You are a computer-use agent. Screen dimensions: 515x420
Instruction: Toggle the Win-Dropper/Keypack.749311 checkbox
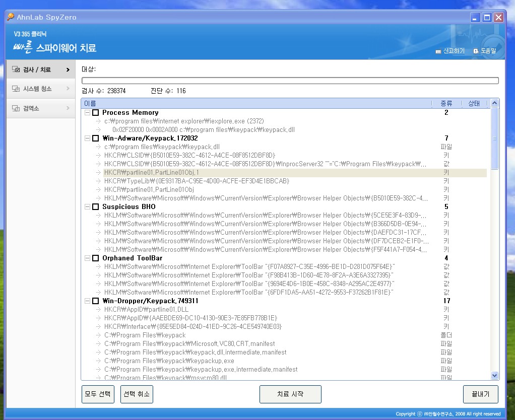tap(96, 301)
